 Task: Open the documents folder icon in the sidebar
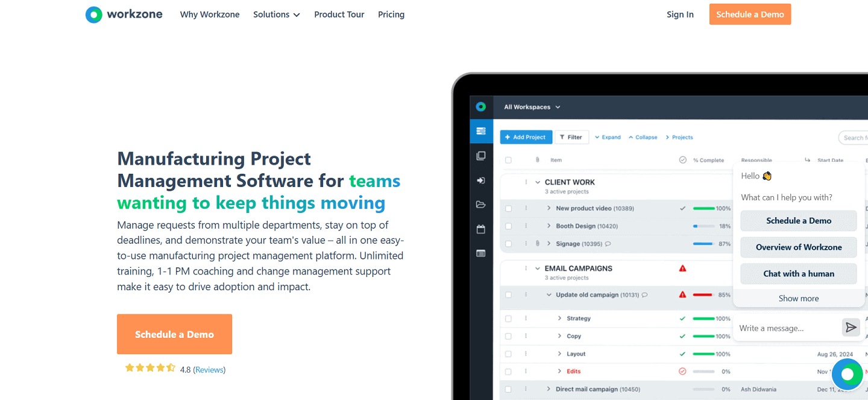(x=481, y=204)
